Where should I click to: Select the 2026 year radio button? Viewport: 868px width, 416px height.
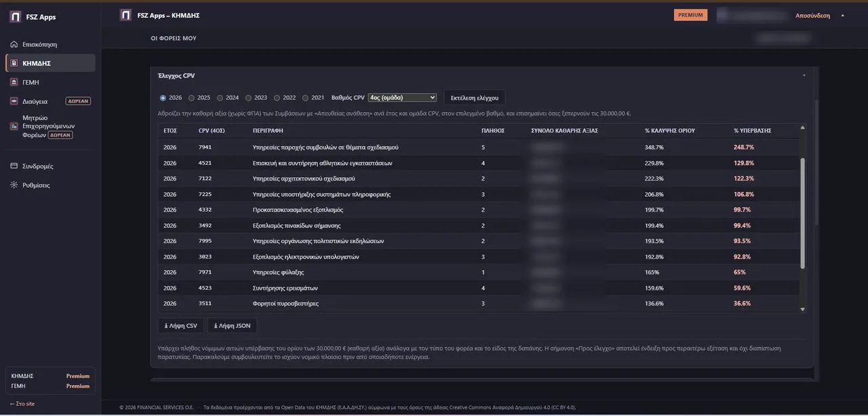(163, 98)
